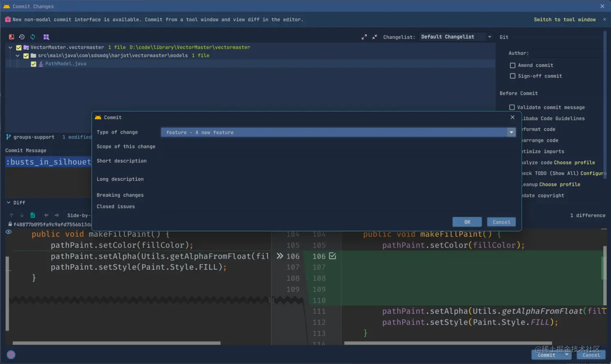Click the Commit Message text field
Image resolution: width=611 pixels, height=364 pixels.
pos(48,177)
